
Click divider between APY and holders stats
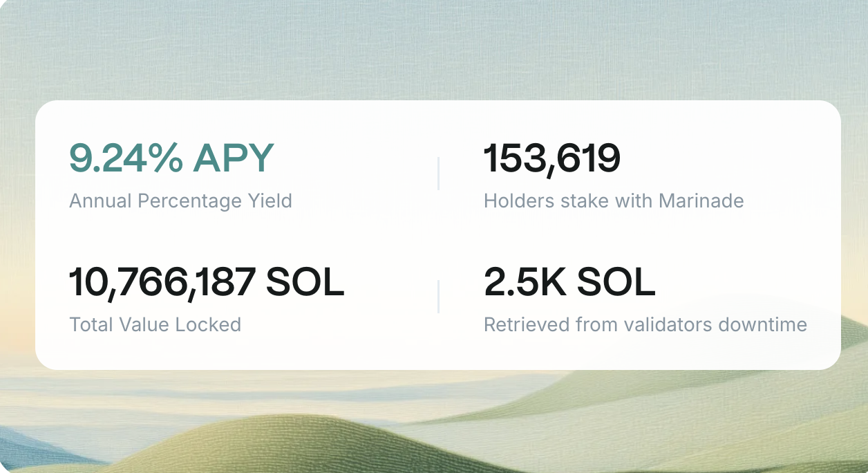tap(438, 174)
